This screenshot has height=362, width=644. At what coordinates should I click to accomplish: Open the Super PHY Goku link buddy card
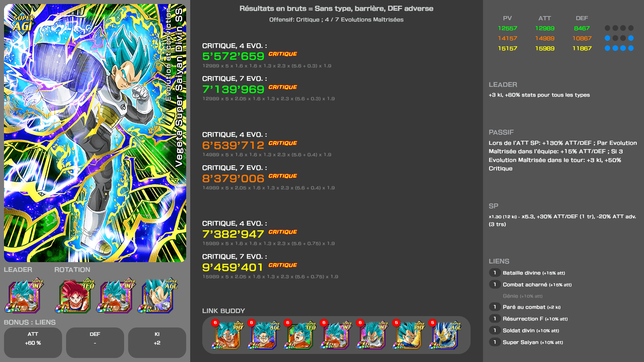[227, 335]
